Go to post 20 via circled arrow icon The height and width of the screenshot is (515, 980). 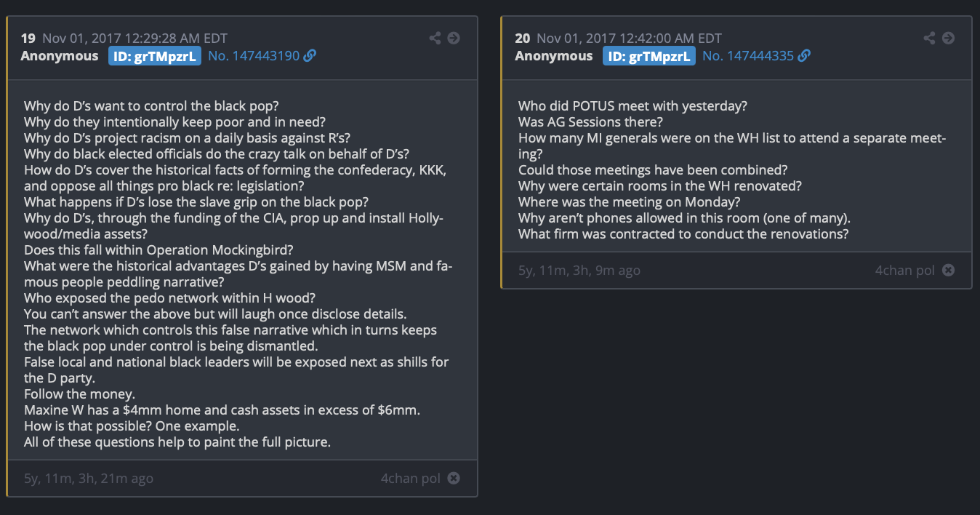click(948, 38)
